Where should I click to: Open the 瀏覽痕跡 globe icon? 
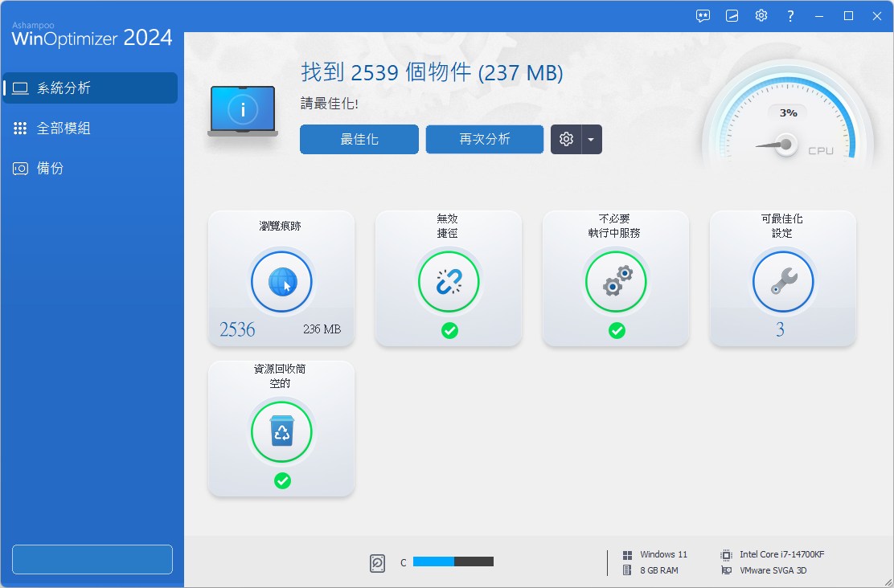pos(281,281)
